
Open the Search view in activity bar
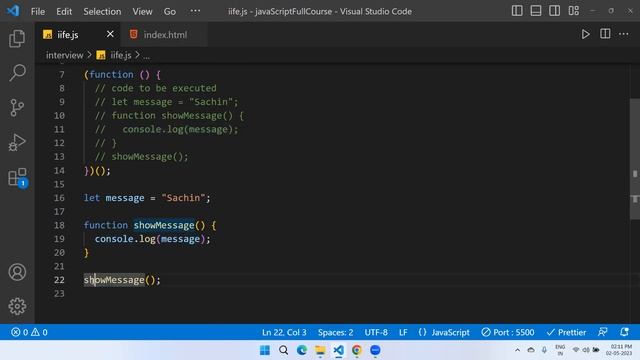pos(17,73)
